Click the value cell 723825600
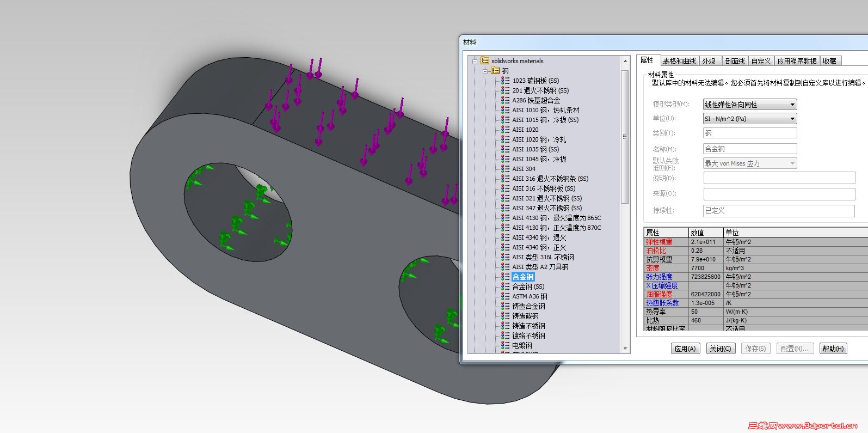This screenshot has width=868, height=433. click(x=706, y=277)
